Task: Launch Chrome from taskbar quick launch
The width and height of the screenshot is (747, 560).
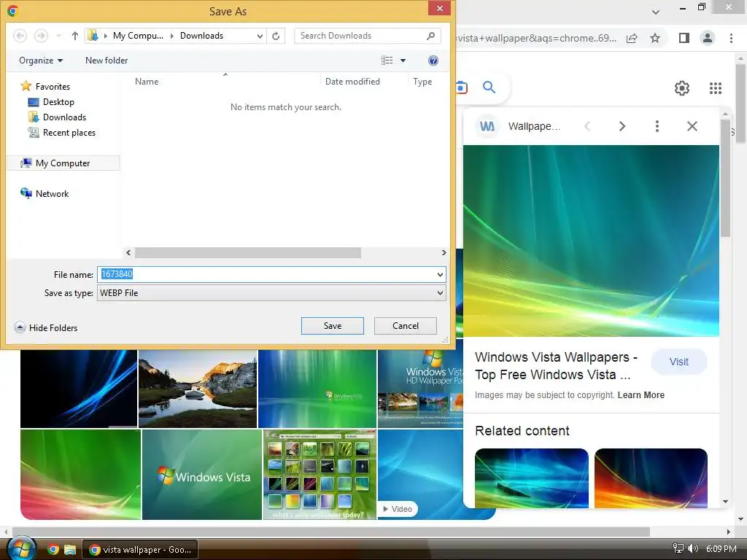Action: [53, 550]
